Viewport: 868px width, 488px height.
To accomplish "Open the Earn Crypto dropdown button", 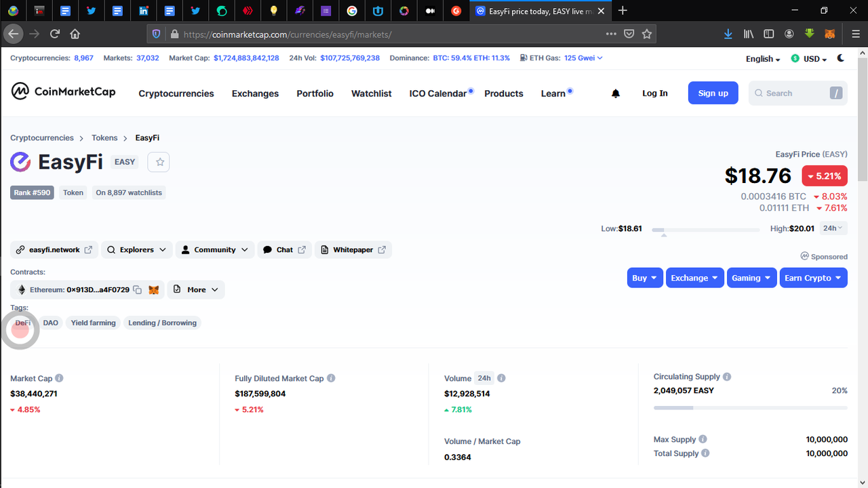I will point(813,278).
